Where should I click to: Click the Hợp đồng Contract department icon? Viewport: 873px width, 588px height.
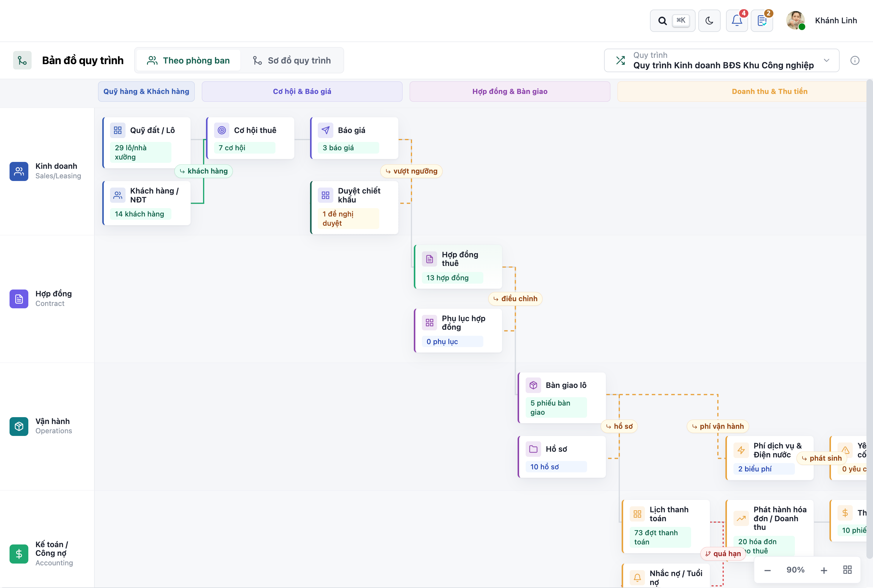(19, 299)
